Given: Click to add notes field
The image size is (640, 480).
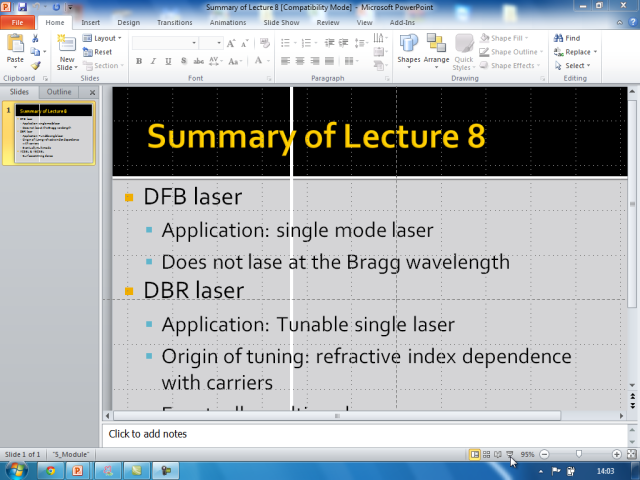Looking at the screenshot, I should tap(365, 434).
